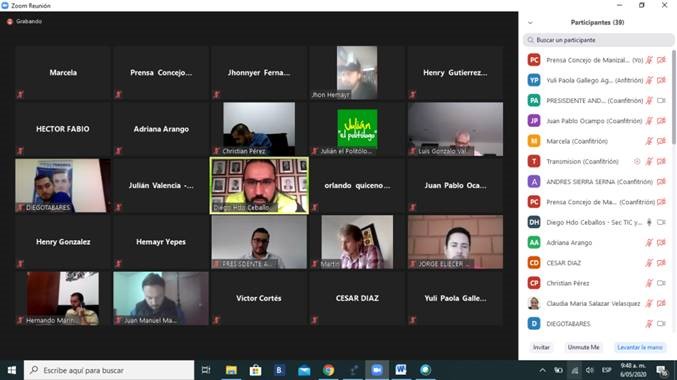Click the Buscar un participante search field
This screenshot has height=380, width=677.
(x=598, y=40)
